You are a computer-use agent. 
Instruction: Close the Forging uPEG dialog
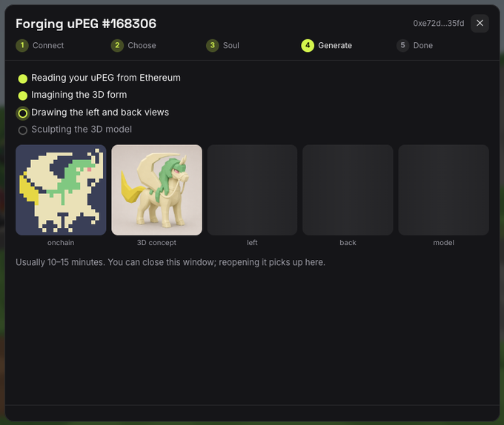coord(480,23)
